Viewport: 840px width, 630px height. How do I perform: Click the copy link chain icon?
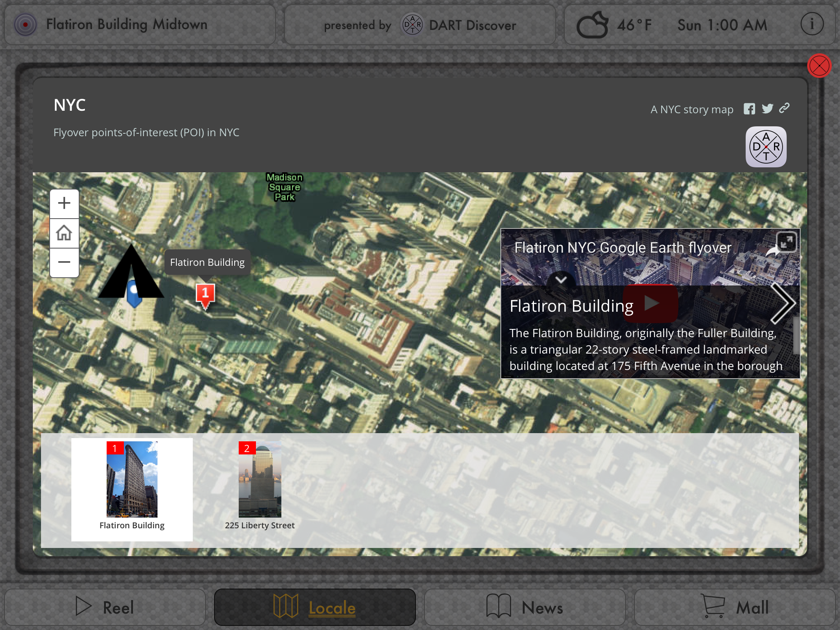pyautogui.click(x=784, y=108)
